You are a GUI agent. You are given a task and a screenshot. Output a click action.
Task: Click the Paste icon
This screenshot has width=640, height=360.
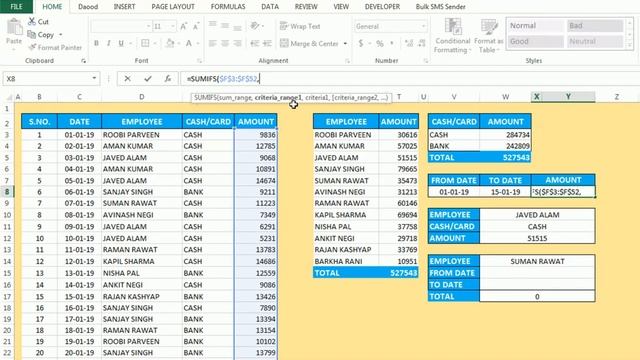pyautogui.click(x=14, y=28)
